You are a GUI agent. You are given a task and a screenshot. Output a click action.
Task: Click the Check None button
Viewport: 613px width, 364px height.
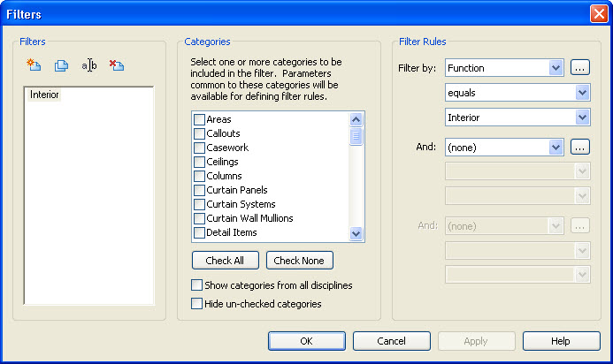coord(300,260)
